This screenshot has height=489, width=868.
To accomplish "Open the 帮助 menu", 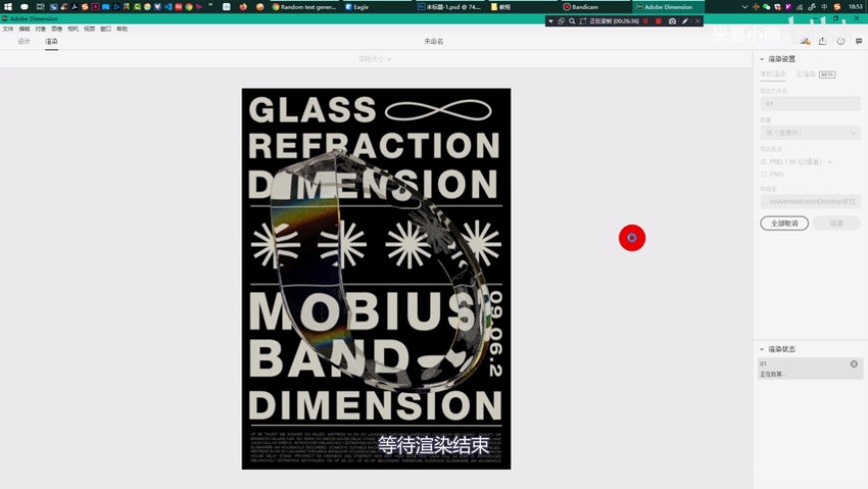I will tap(122, 29).
